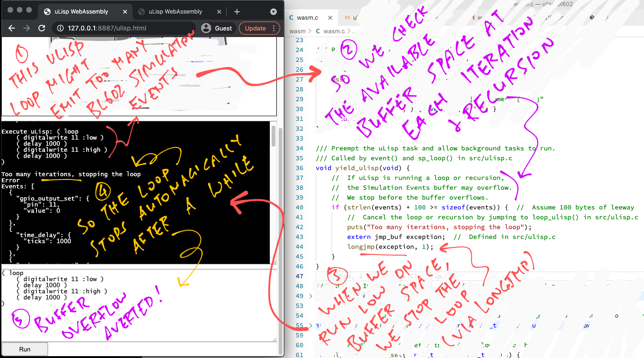Click the wasm folder breadcrumb
Image resolution: width=644 pixels, height=358 pixels.
pyautogui.click(x=297, y=31)
